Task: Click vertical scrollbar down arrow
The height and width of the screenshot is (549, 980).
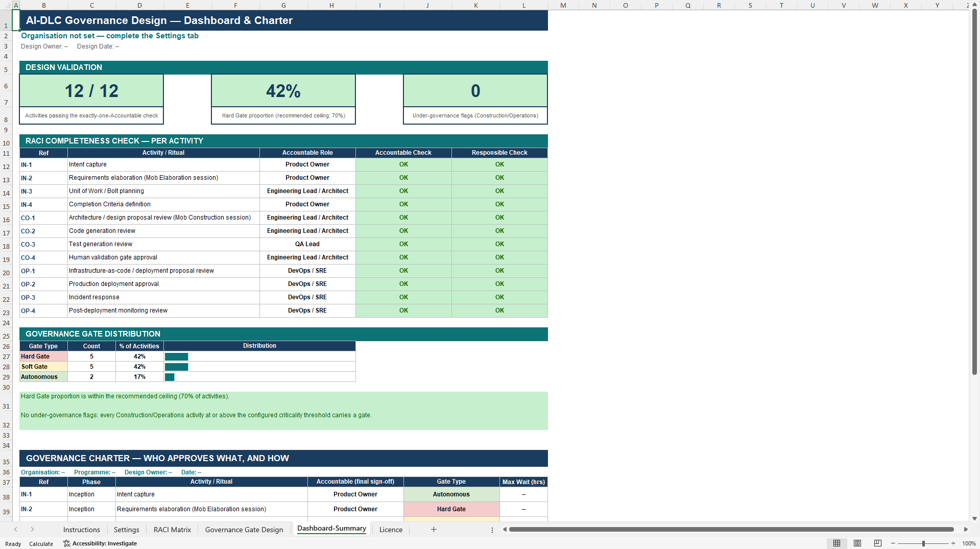Action: point(974,518)
